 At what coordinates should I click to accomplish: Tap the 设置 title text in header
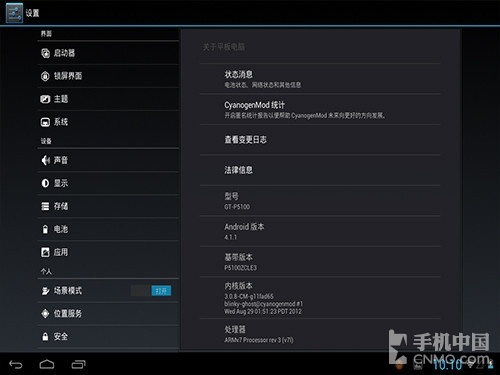[x=33, y=13]
